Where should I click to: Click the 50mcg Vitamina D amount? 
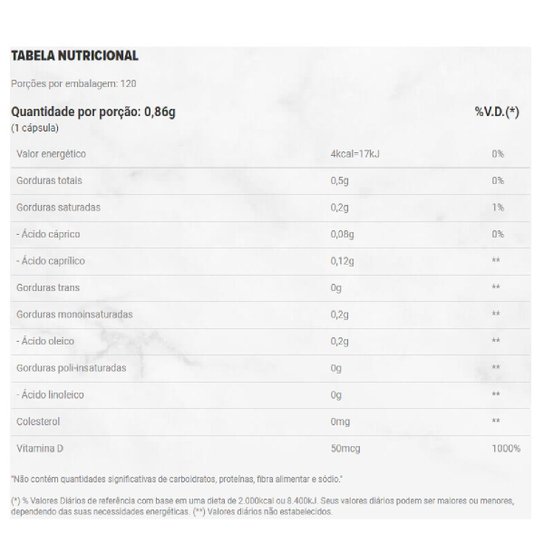(x=345, y=448)
